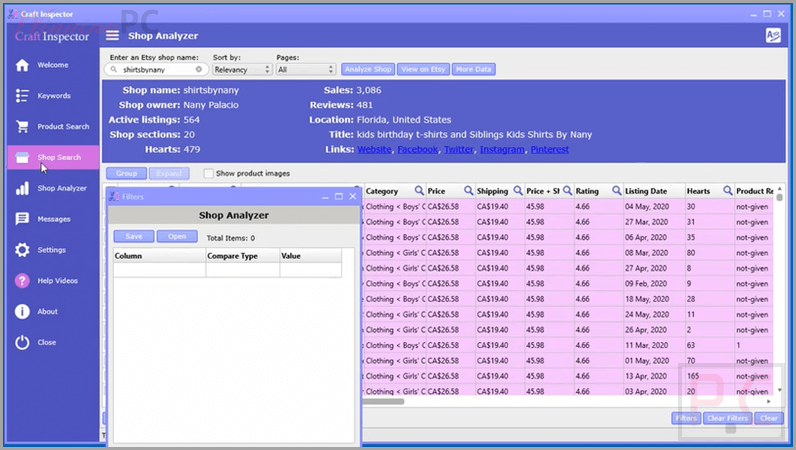Select Keywords in the sidebar menu

[54, 95]
